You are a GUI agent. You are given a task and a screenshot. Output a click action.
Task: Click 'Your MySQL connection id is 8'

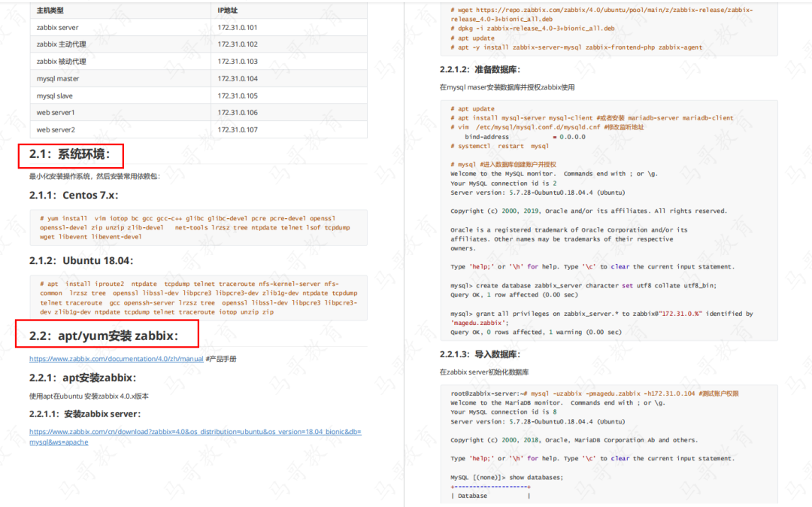pyautogui.click(x=503, y=412)
